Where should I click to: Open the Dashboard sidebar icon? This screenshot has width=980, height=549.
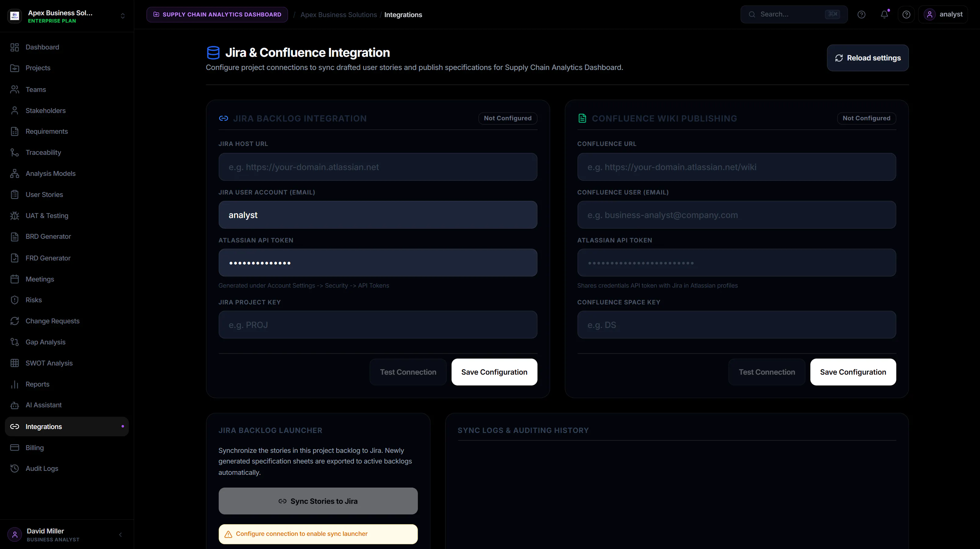pyautogui.click(x=14, y=47)
